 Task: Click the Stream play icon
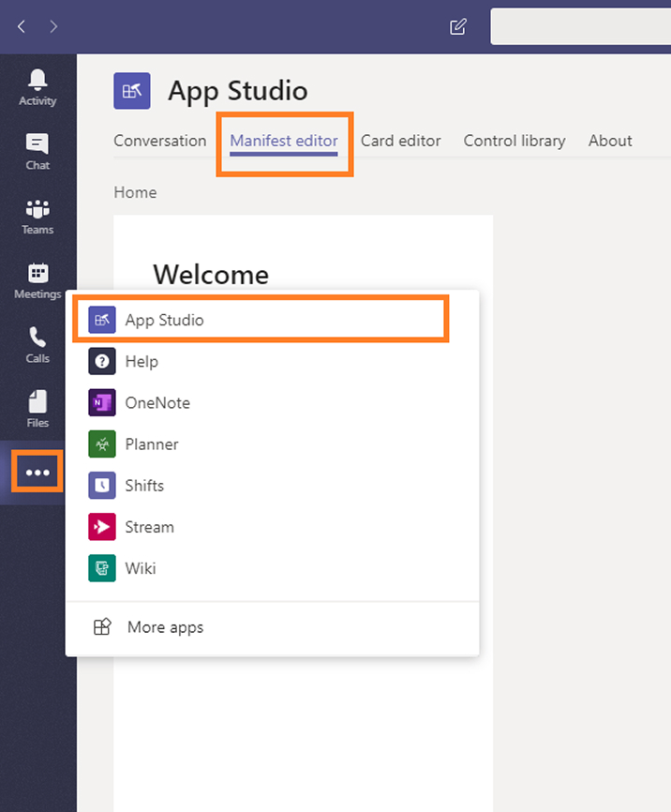click(102, 527)
